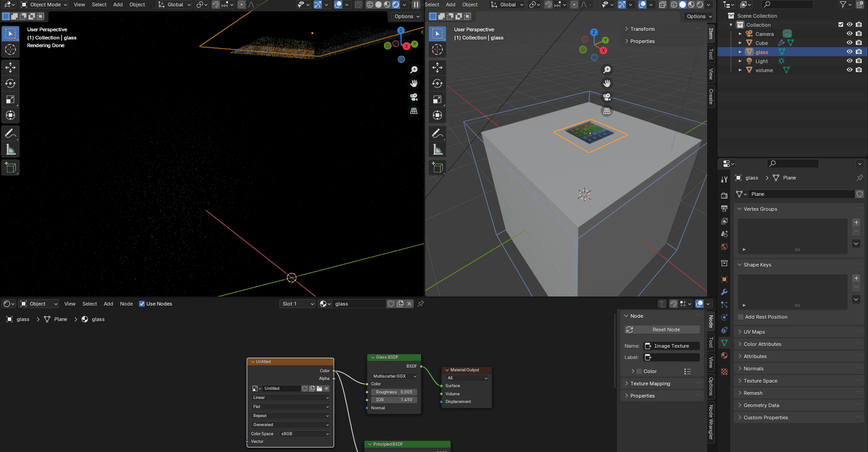Expand the UV Maps panel
The height and width of the screenshot is (452, 868).
(754, 332)
